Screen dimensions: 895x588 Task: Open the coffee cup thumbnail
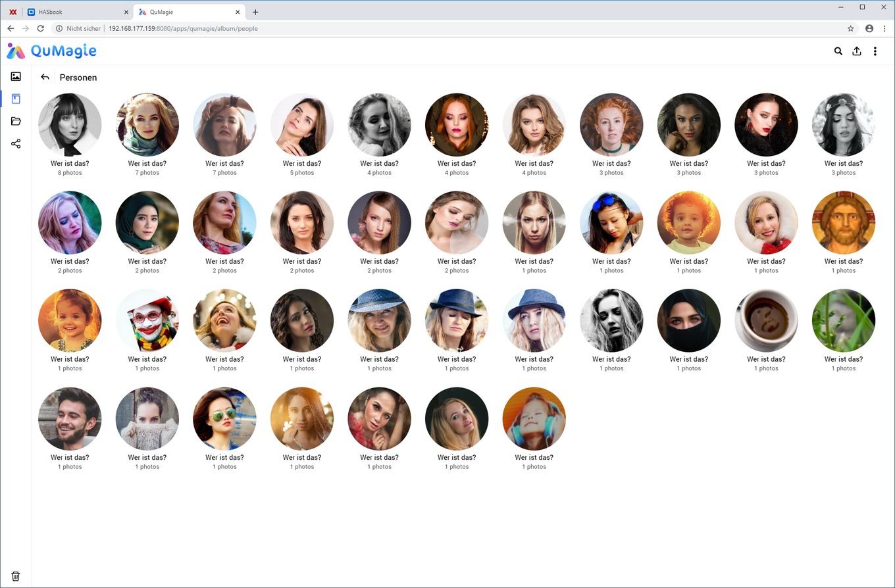coord(766,320)
